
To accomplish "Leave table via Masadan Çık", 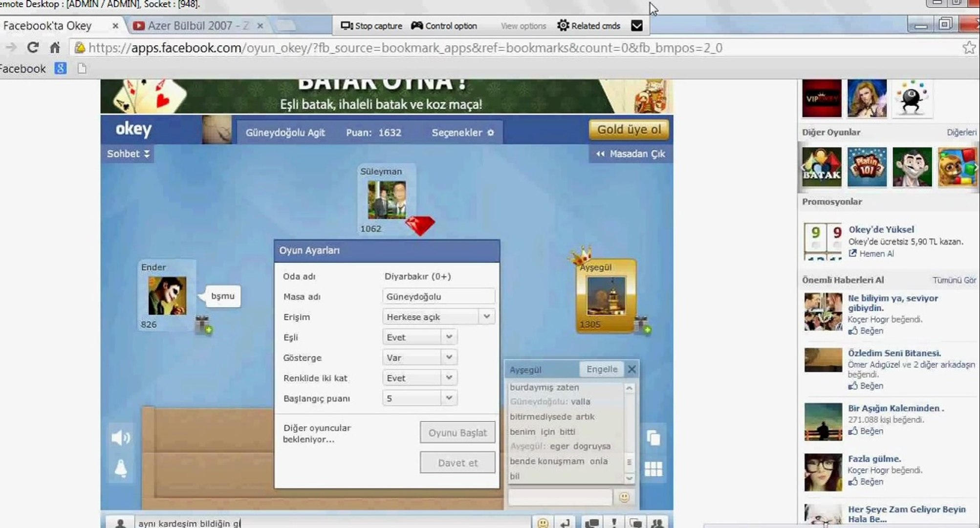I will [631, 154].
